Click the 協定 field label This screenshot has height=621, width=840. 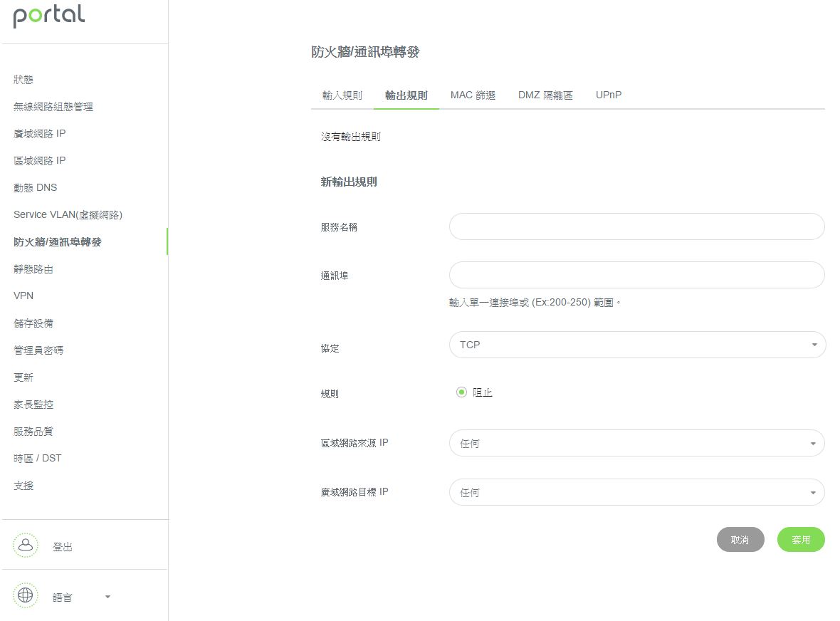click(330, 348)
